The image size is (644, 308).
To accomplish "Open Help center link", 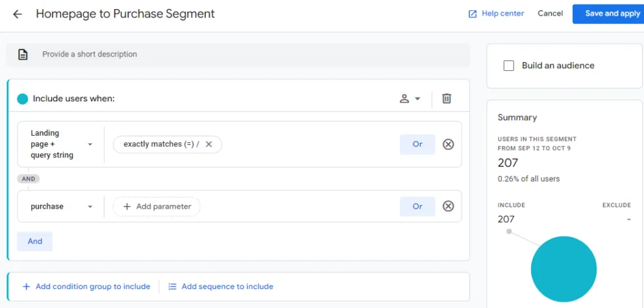I will pyautogui.click(x=496, y=14).
